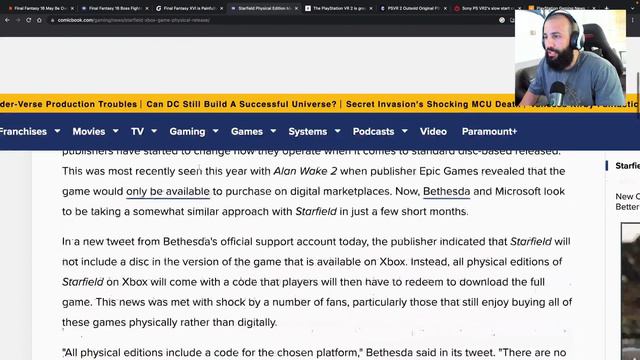This screenshot has height=360, width=640.
Task: Close the 'Final Fantasy 16 Boss Fight' tab
Action: [x=147, y=8]
